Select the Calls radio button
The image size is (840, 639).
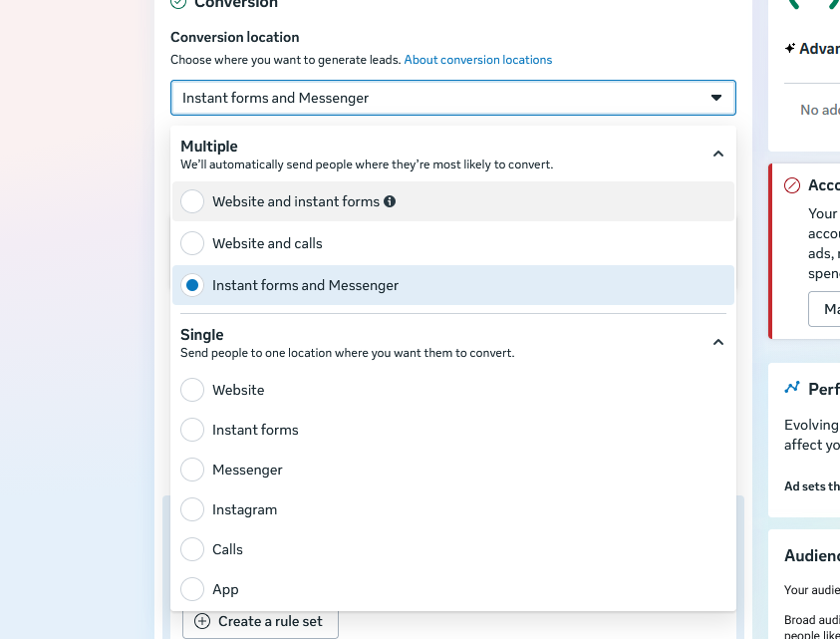click(192, 549)
